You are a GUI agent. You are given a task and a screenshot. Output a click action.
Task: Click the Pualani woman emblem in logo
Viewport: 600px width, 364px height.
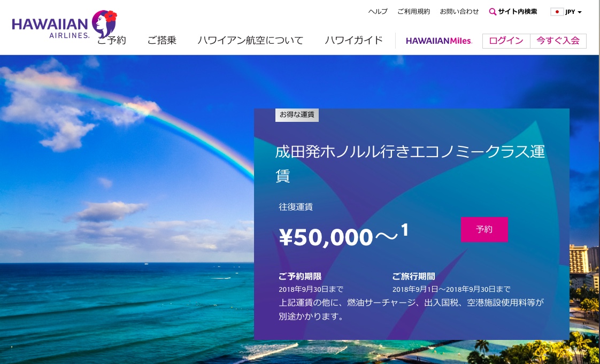click(104, 24)
